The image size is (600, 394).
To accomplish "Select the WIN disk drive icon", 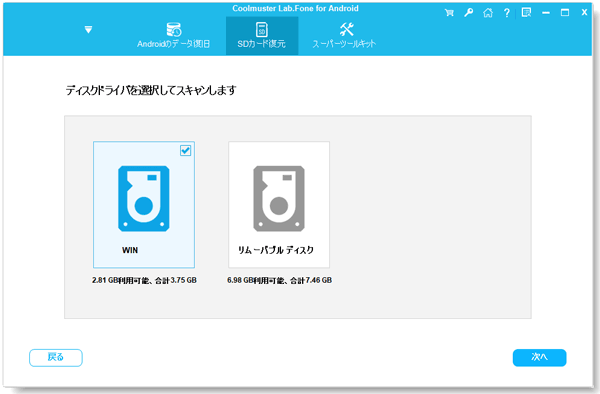I will click(144, 199).
